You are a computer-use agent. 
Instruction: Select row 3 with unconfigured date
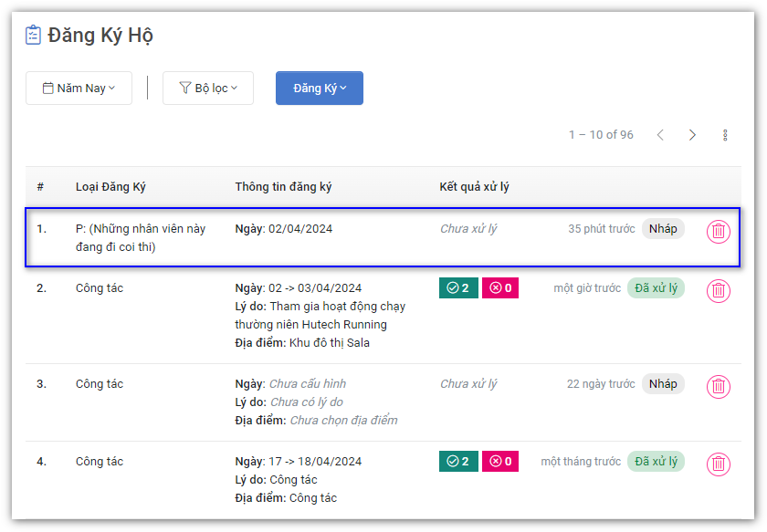click(307, 384)
